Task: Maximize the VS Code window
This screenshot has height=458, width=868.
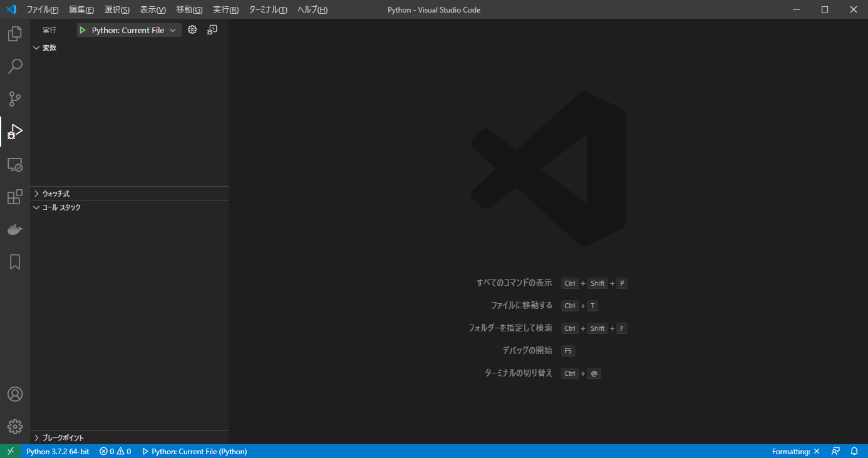Action: pyautogui.click(x=825, y=9)
